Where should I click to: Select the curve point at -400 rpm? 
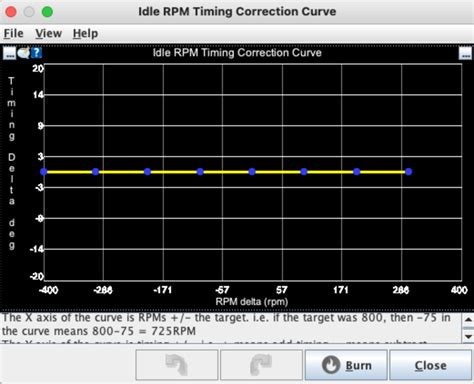(x=44, y=172)
